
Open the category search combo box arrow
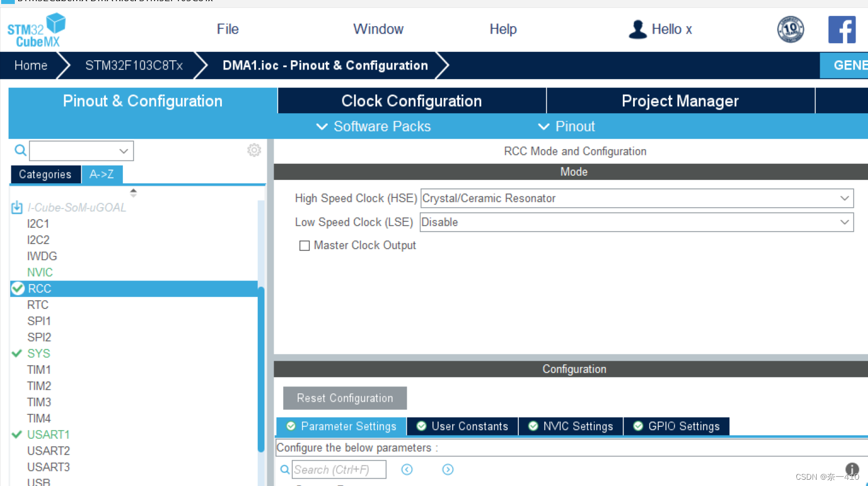click(x=123, y=151)
